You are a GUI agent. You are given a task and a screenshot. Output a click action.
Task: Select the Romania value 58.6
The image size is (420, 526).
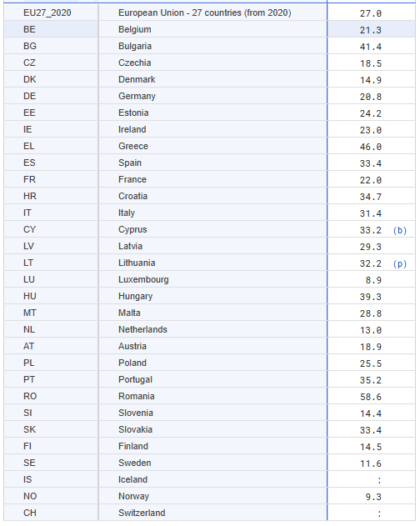[371, 397]
